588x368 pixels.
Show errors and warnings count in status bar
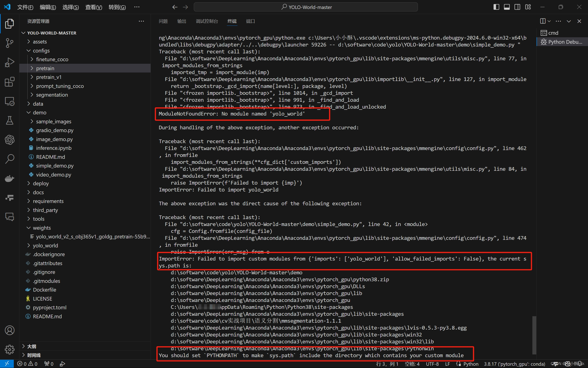click(x=27, y=364)
